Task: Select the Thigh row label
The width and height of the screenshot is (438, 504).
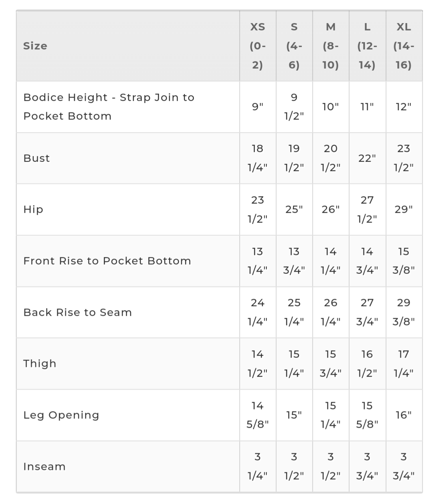Action: [40, 364]
